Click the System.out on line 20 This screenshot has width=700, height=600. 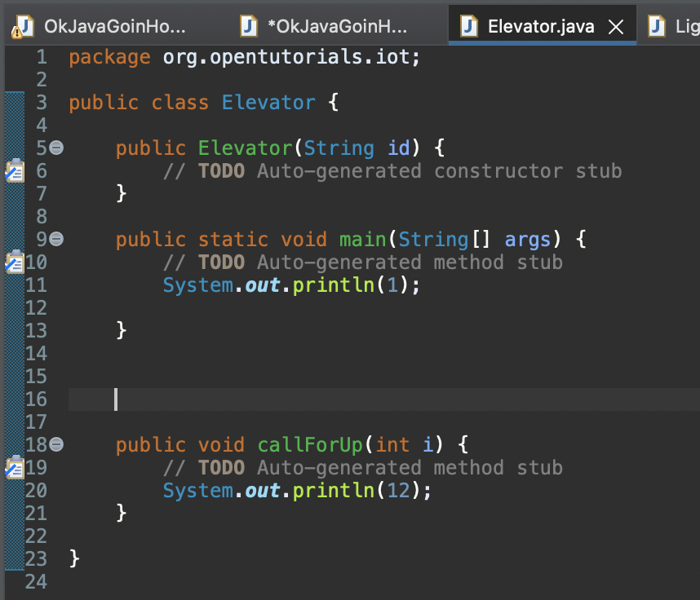pos(221,491)
